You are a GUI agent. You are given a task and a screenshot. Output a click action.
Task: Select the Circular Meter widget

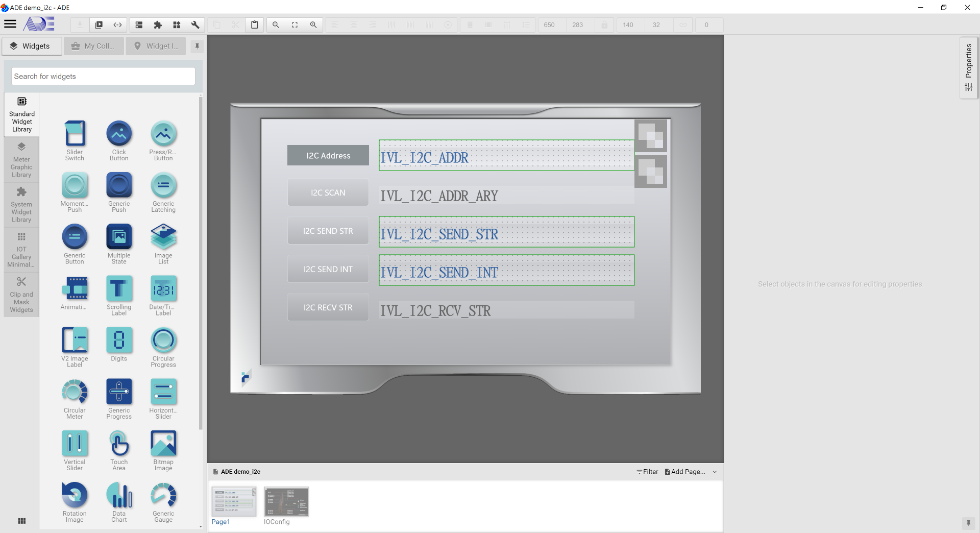tap(75, 399)
